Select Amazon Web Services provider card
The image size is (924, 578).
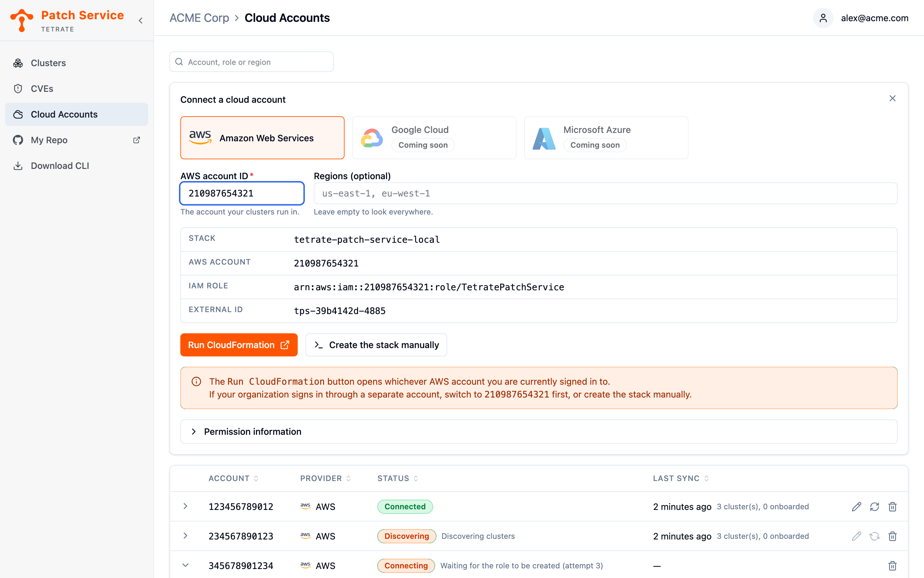tap(262, 138)
